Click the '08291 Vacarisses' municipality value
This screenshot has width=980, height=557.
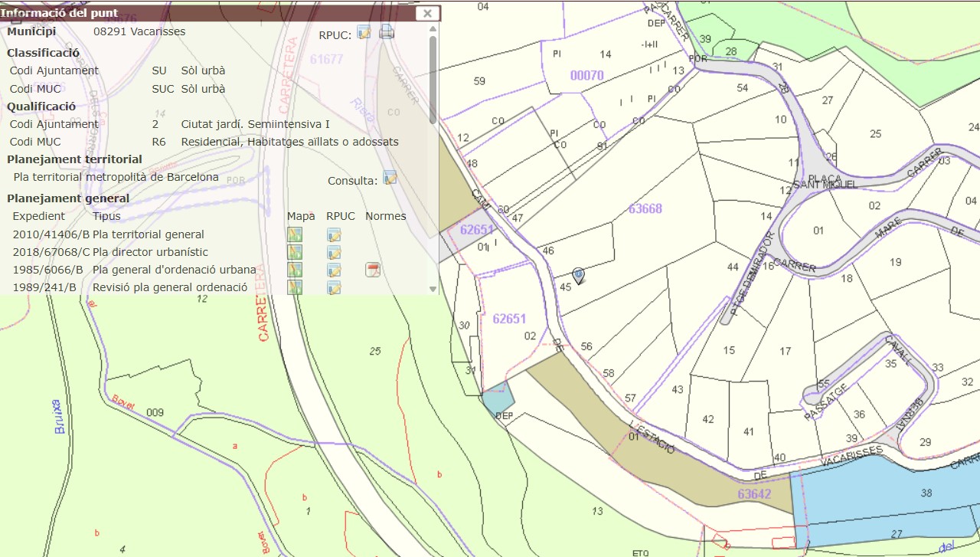(139, 32)
